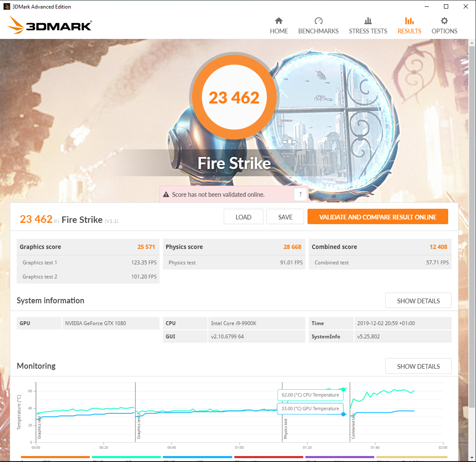
Task: Show details for System information
Action: [418, 300]
